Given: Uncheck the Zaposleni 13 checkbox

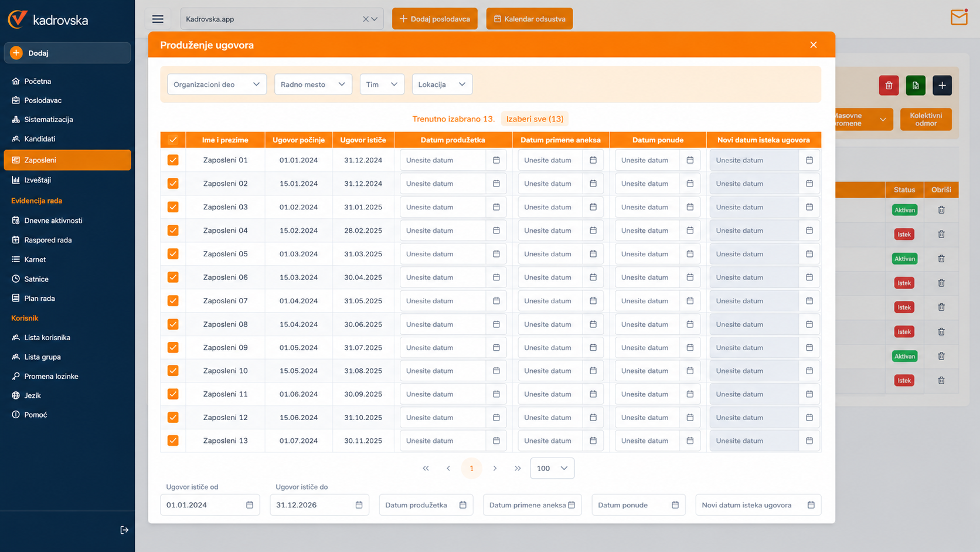Looking at the screenshot, I should (x=173, y=441).
